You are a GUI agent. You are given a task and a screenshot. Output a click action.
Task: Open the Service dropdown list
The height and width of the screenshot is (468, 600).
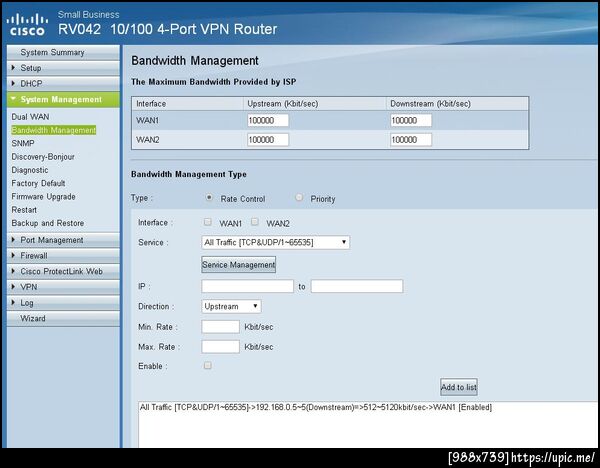[x=276, y=242]
